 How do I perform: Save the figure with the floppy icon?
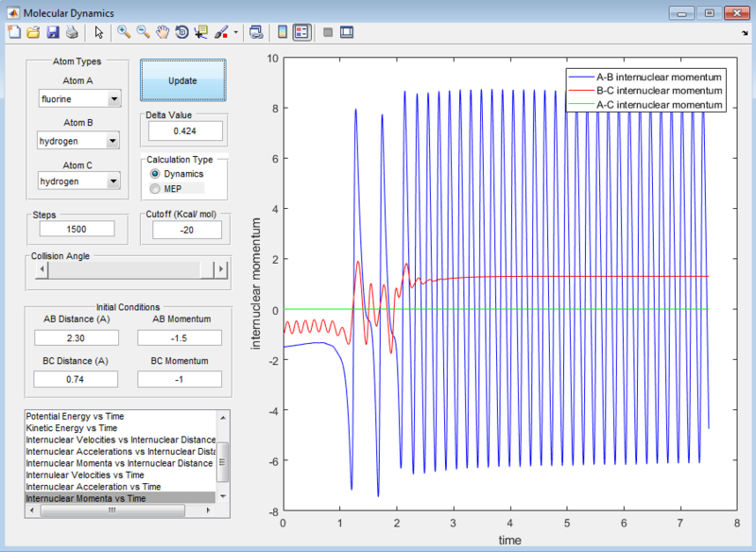[53, 32]
